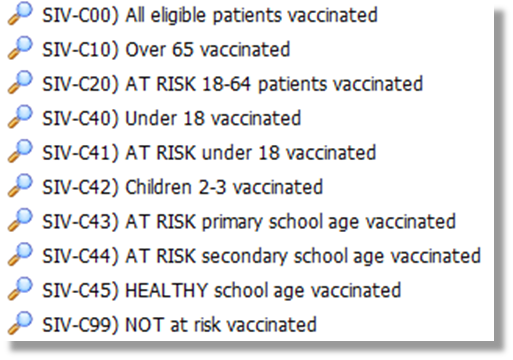
Task: Open 'AT RISK primary school age vaccinated'
Action: (x=249, y=222)
